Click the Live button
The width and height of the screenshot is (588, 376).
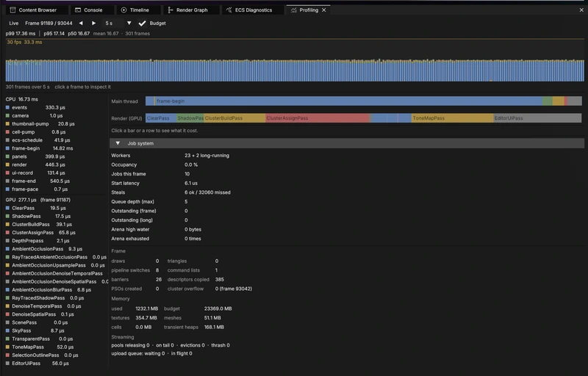tap(14, 23)
